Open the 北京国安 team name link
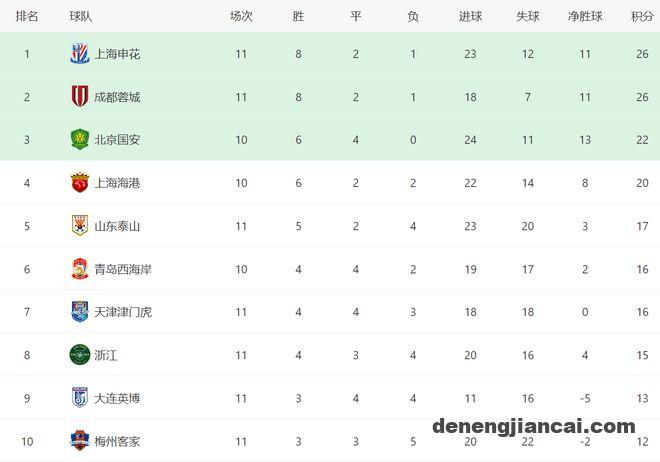The width and height of the screenshot is (660, 462). (x=117, y=140)
